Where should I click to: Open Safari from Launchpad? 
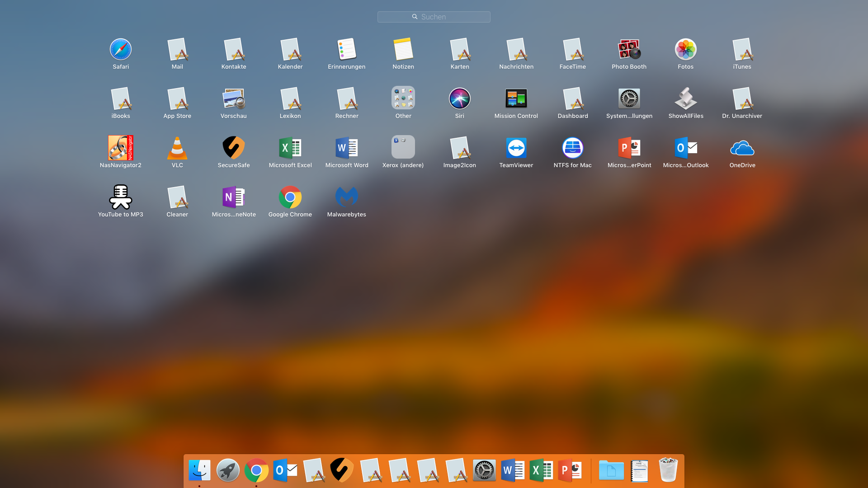(x=121, y=50)
